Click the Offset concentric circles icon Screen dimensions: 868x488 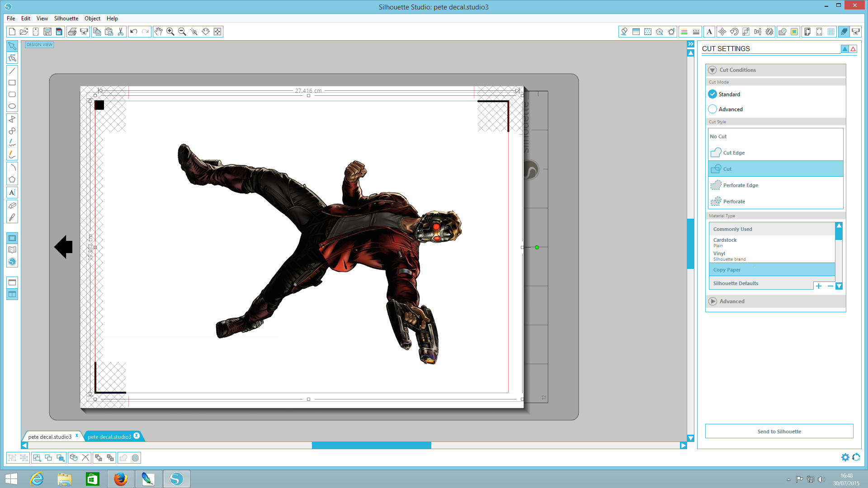[135, 458]
